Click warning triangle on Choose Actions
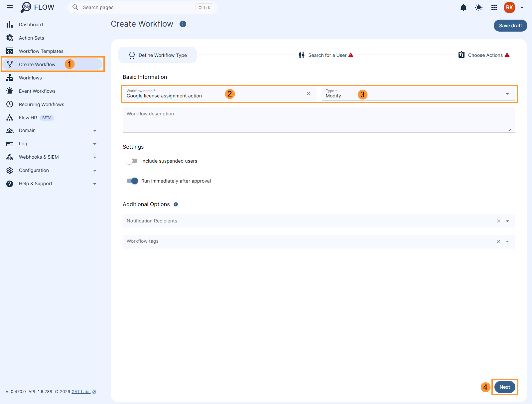Image resolution: width=532 pixels, height=404 pixels. (x=507, y=55)
